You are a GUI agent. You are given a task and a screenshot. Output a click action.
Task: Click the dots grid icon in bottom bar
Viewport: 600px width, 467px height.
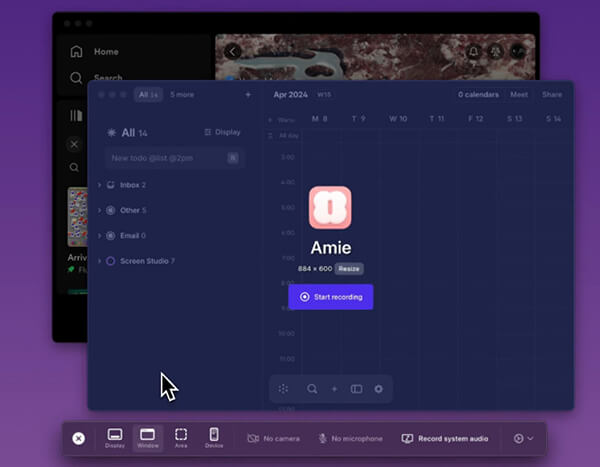283,389
